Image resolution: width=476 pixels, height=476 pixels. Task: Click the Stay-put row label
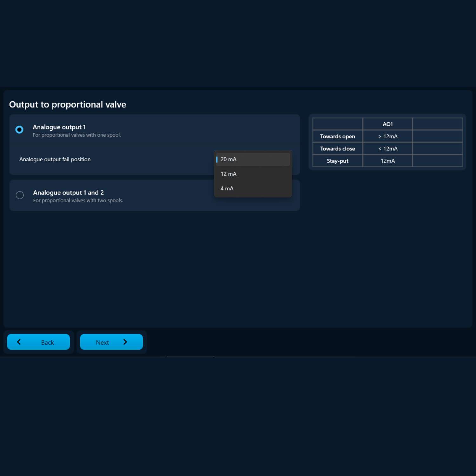[337, 161]
